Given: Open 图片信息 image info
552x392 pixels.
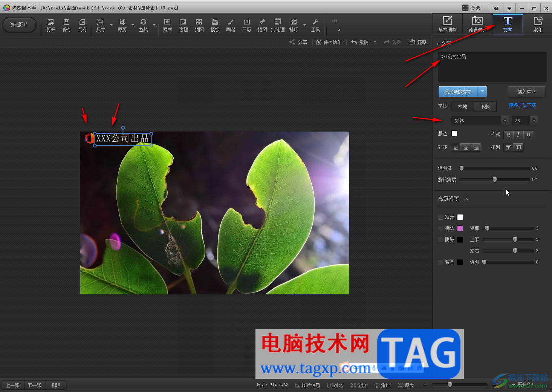Looking at the screenshot, I should click(307, 385).
